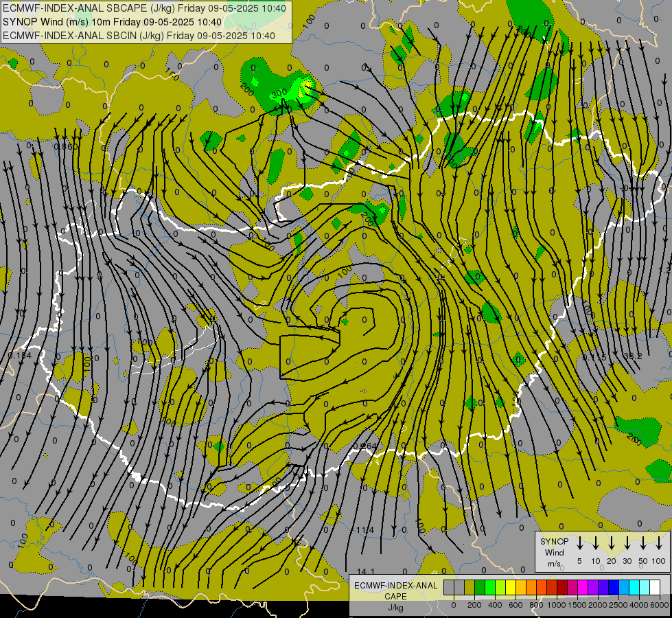Image resolution: width=672 pixels, height=618 pixels.
Task: Click the SYNOP wind arrow for 10 m/s
Action: pyautogui.click(x=595, y=543)
